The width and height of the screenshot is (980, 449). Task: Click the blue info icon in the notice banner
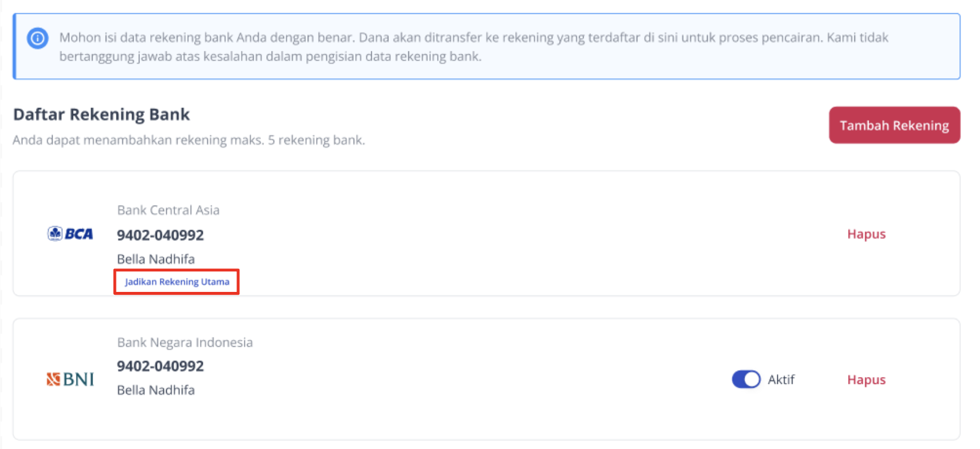tap(38, 38)
